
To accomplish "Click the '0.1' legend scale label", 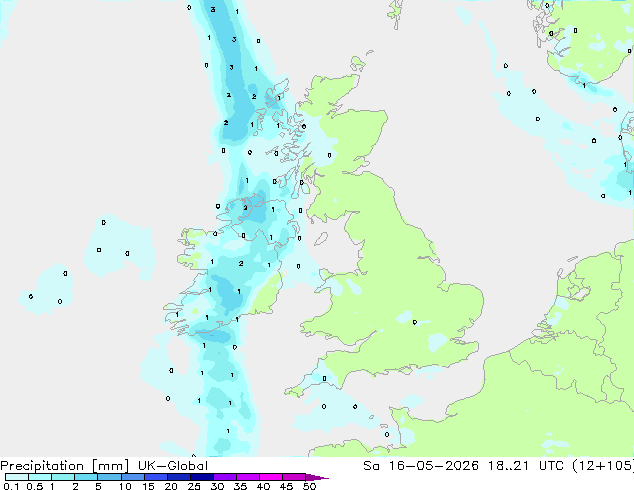I will [11, 486].
